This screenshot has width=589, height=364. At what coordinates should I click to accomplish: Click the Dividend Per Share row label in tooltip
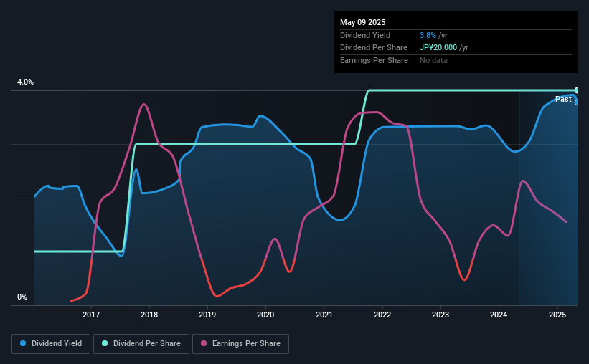click(373, 48)
